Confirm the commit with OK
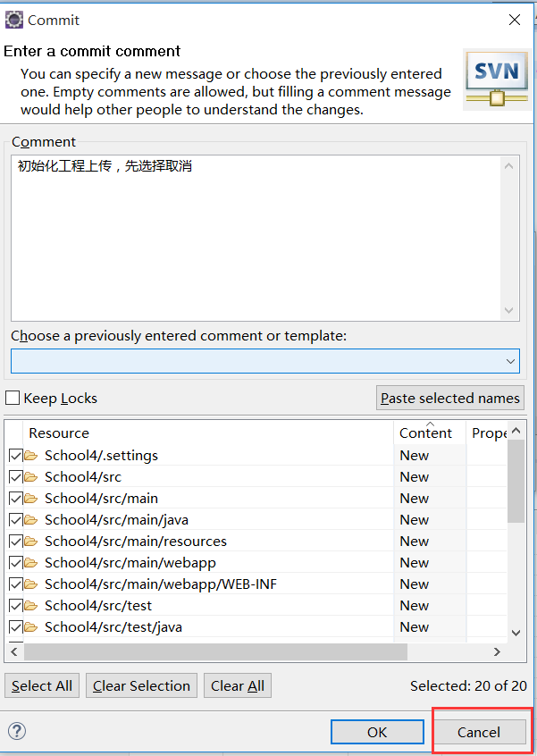 click(x=377, y=732)
